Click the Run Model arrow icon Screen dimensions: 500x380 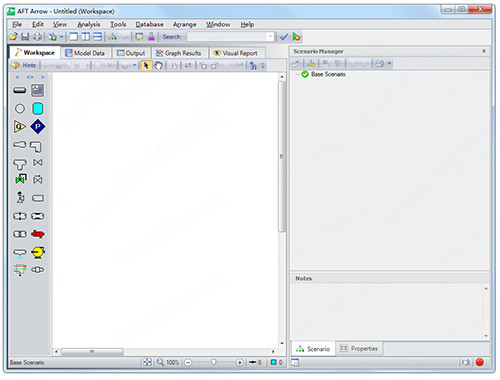(x=296, y=37)
